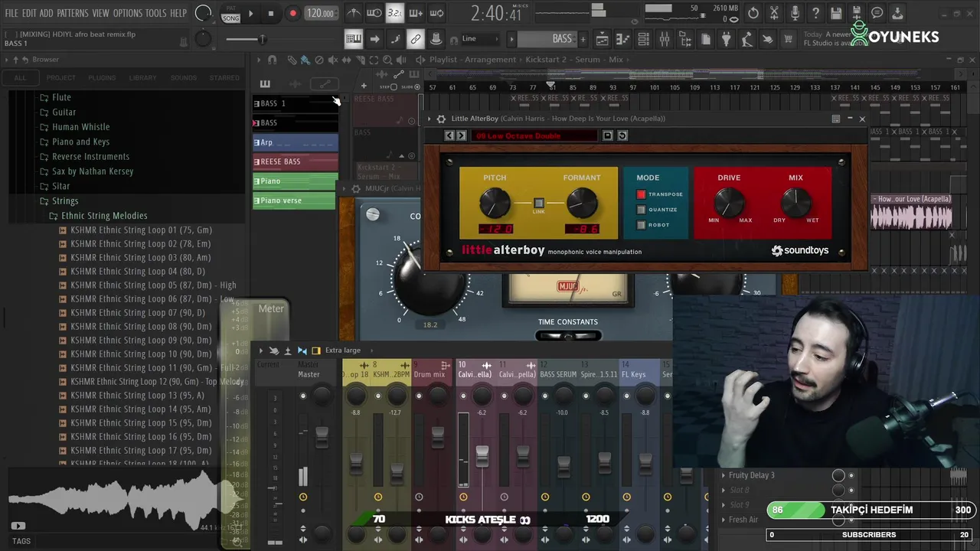Screen dimensions: 980x551
Task: Open the Extra large mixer layout dropdown
Action: click(x=342, y=350)
